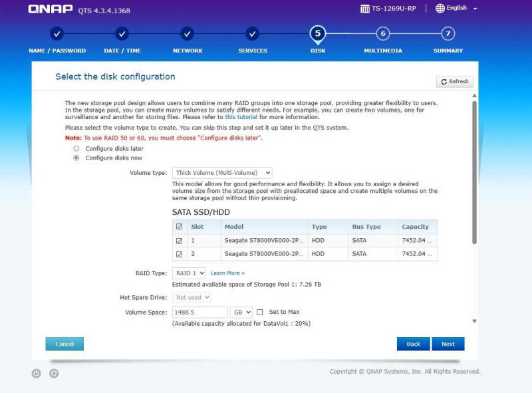This screenshot has width=532, height=393.
Task: Click the Seagate model cell in slot 1
Action: [x=263, y=240]
